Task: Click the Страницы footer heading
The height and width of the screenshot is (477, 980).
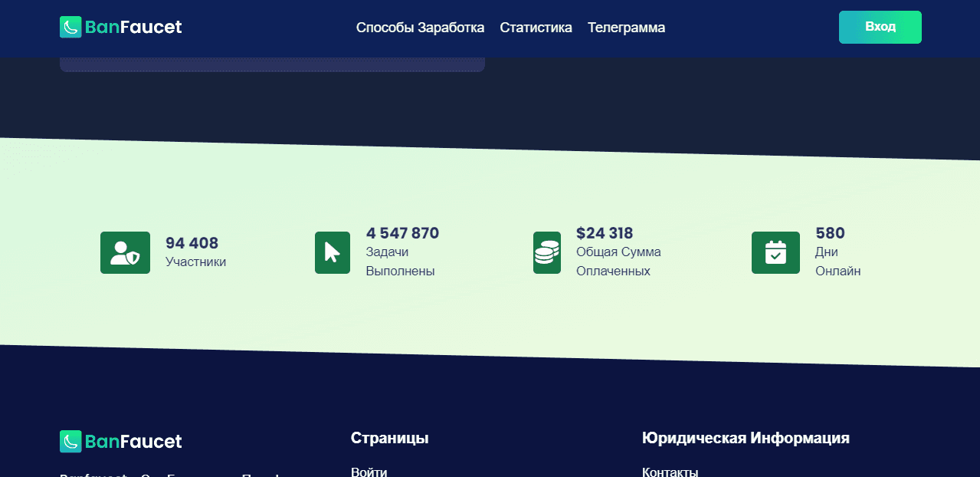Action: click(389, 438)
